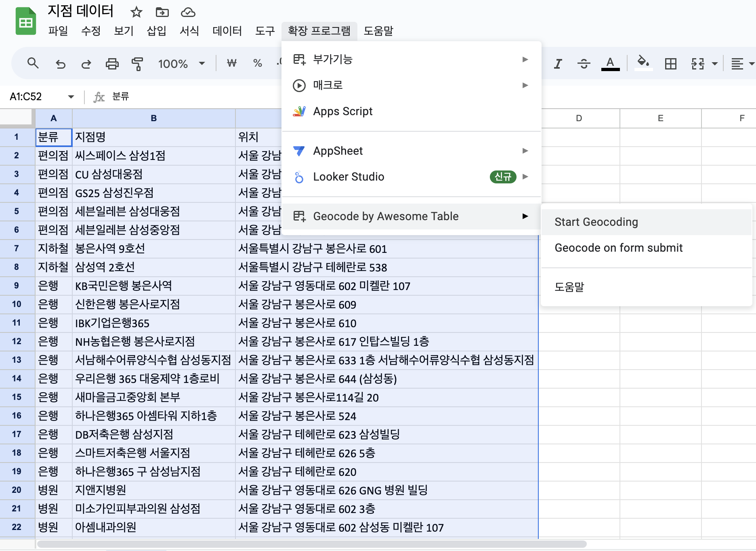
Task: Close the 확장 프로그램 menu
Action: point(319,31)
